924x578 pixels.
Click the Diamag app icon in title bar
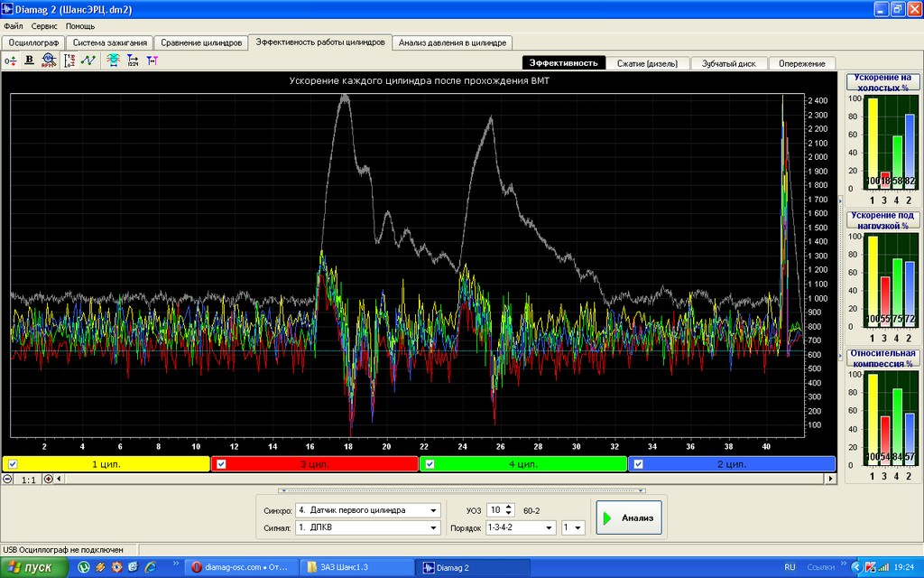[7, 9]
